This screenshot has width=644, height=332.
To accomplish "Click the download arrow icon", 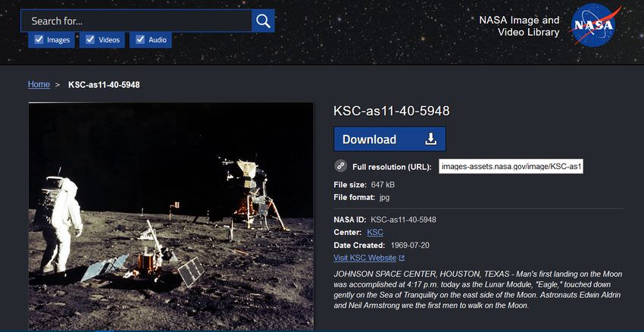I will pyautogui.click(x=430, y=139).
